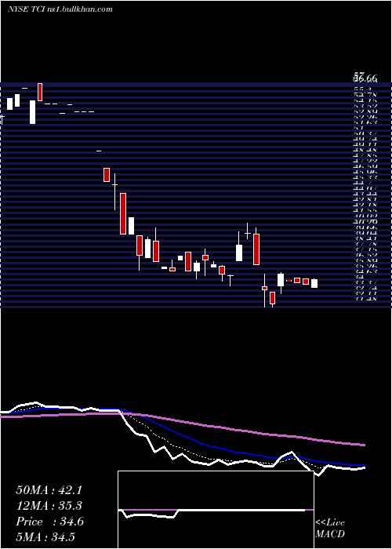The width and height of the screenshot is (392, 549).
Task: Click the top price axis label 56.66
Action: pyautogui.click(x=365, y=79)
